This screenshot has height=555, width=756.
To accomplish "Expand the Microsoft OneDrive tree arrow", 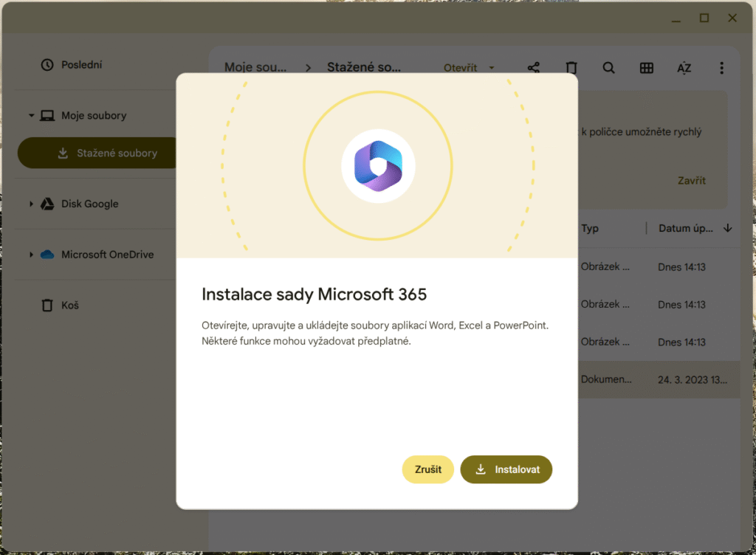I will point(32,255).
